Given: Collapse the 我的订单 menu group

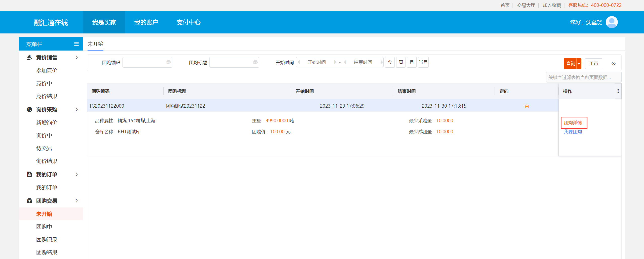Looking at the screenshot, I should [x=77, y=174].
